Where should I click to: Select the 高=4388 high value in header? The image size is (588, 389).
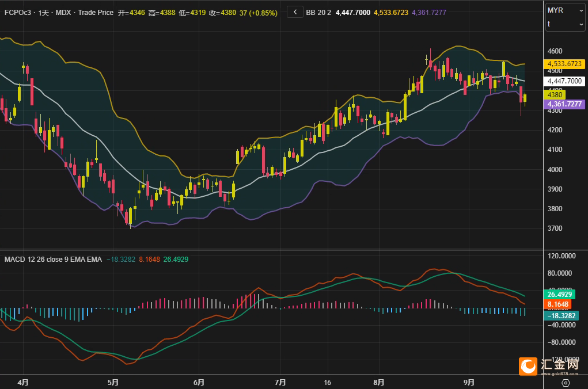pyautogui.click(x=162, y=13)
